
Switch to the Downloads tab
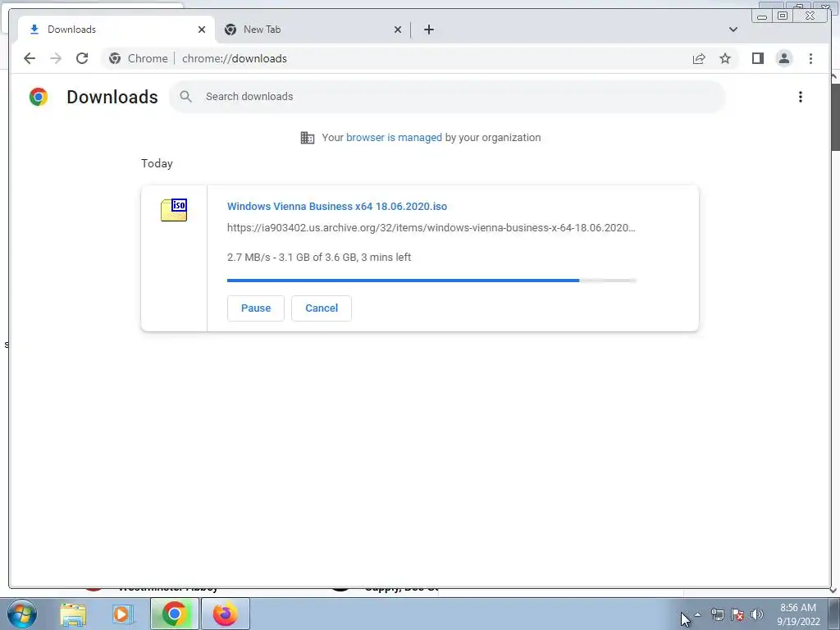116,30
